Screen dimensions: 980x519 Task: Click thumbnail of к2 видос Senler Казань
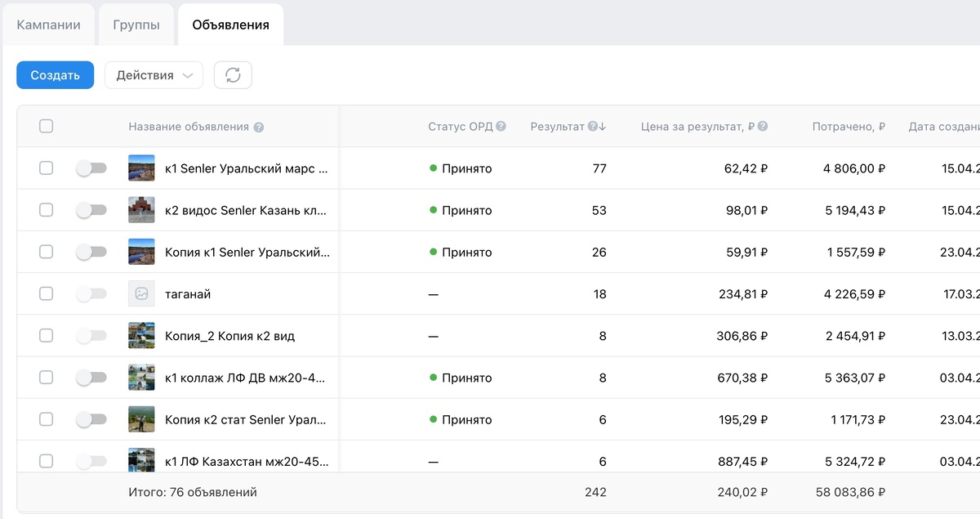141,210
